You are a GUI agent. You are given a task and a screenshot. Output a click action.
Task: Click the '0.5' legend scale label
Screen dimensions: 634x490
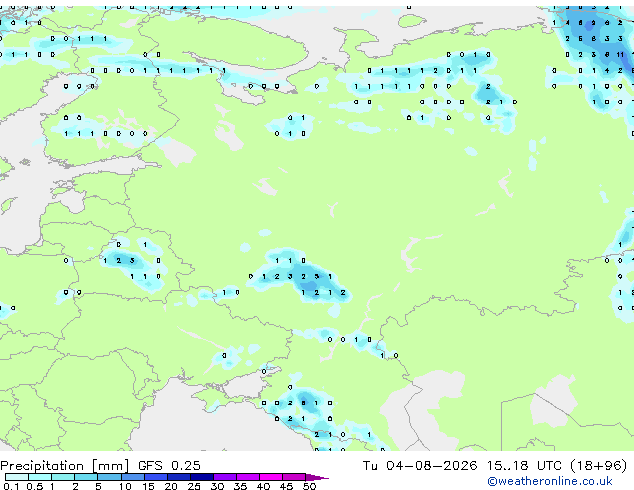click(34, 486)
